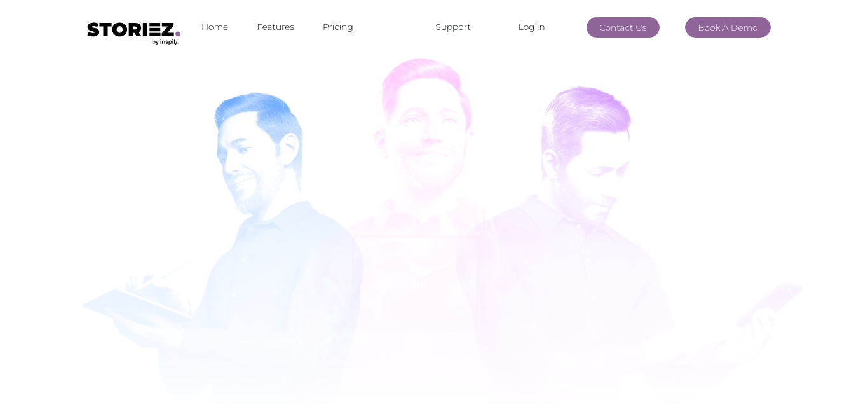This screenshot has height=414, width=868.
Task: Click the purple man's ear
Action: pyautogui.click(x=548, y=164)
